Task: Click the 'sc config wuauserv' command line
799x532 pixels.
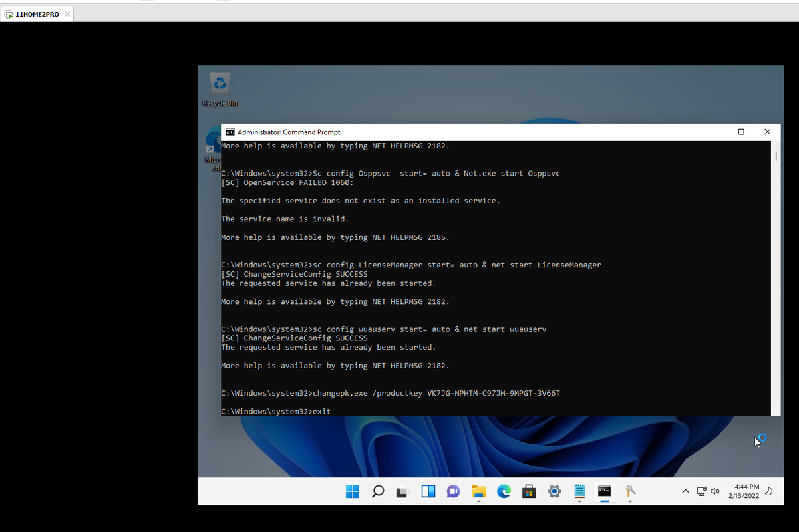Action: point(384,329)
